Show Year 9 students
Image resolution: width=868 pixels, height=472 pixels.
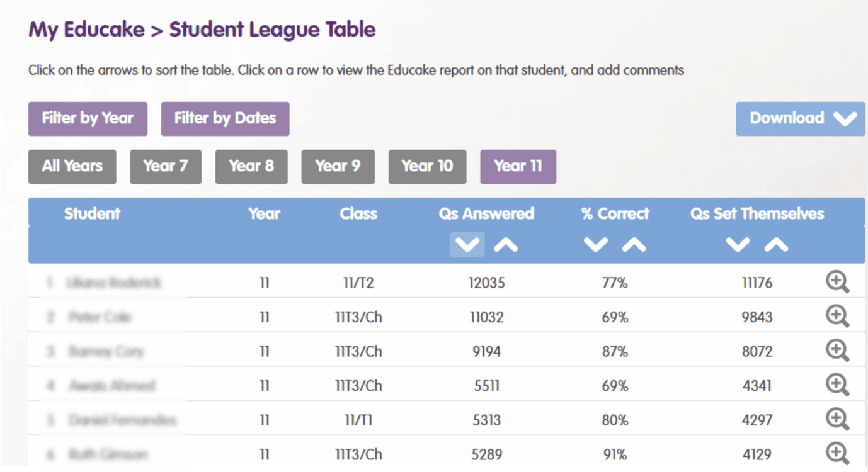(x=338, y=167)
